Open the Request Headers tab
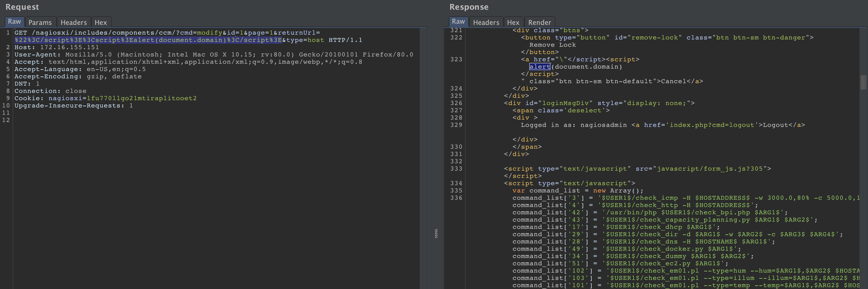The image size is (868, 289). [73, 22]
